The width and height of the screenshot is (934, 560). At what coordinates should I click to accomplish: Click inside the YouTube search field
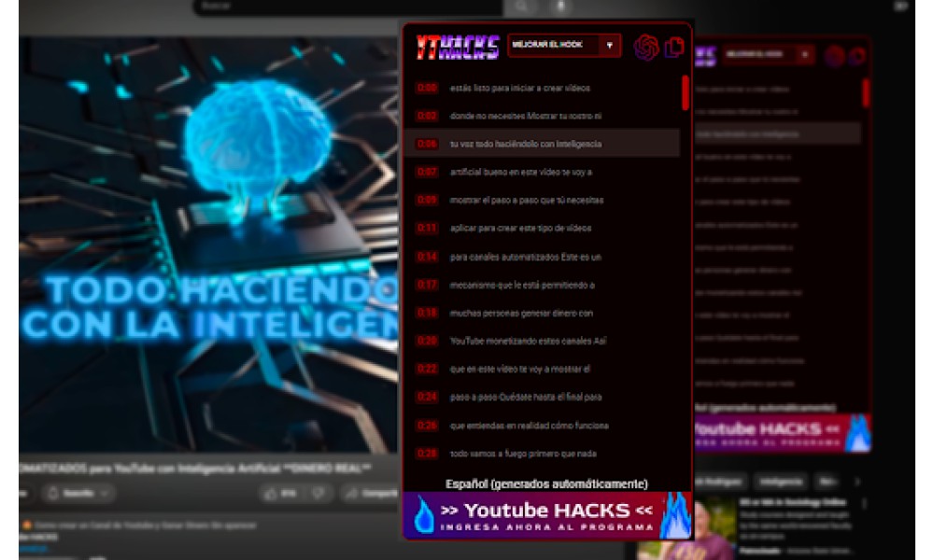coord(347,7)
